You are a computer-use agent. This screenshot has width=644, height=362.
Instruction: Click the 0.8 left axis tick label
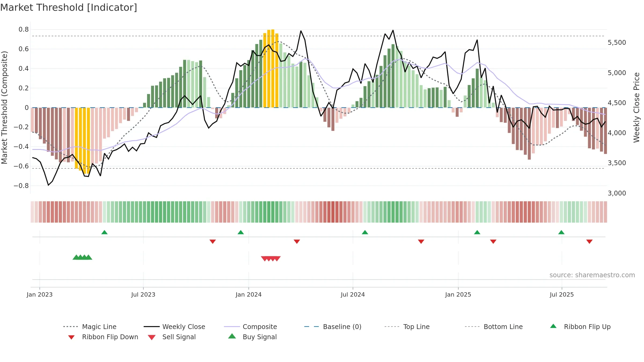[x=24, y=29]
